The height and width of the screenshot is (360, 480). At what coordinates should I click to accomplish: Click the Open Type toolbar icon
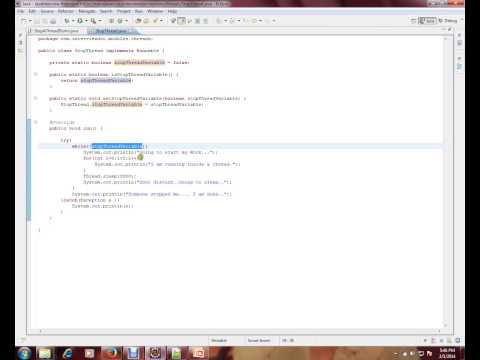(138, 21)
